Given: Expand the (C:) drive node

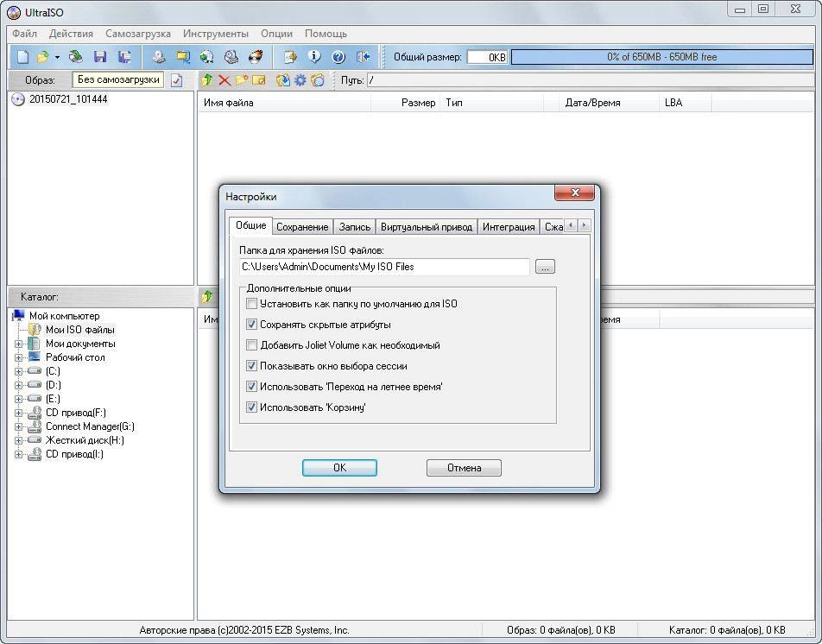Looking at the screenshot, I should [x=18, y=371].
